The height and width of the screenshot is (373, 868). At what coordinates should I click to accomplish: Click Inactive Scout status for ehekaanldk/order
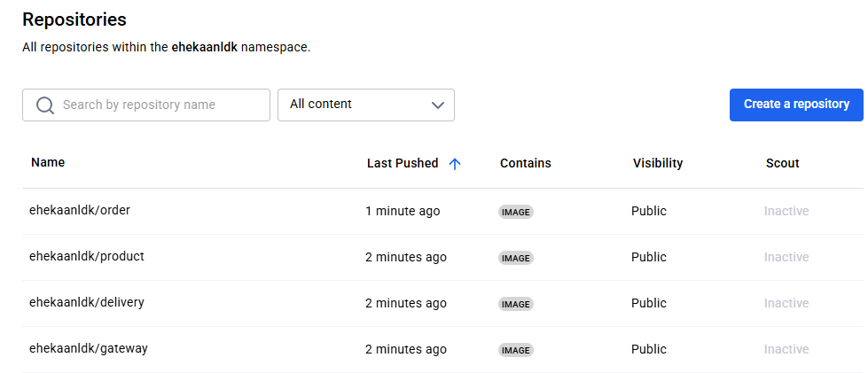coord(786,211)
